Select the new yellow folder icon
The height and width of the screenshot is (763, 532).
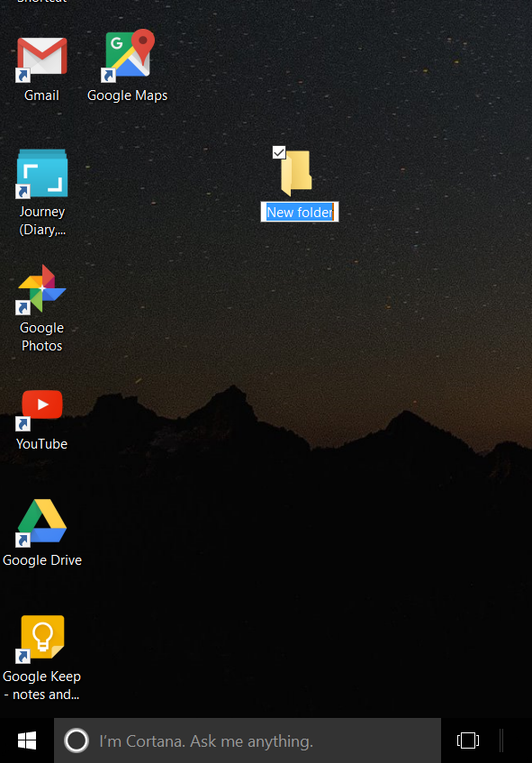click(x=296, y=173)
